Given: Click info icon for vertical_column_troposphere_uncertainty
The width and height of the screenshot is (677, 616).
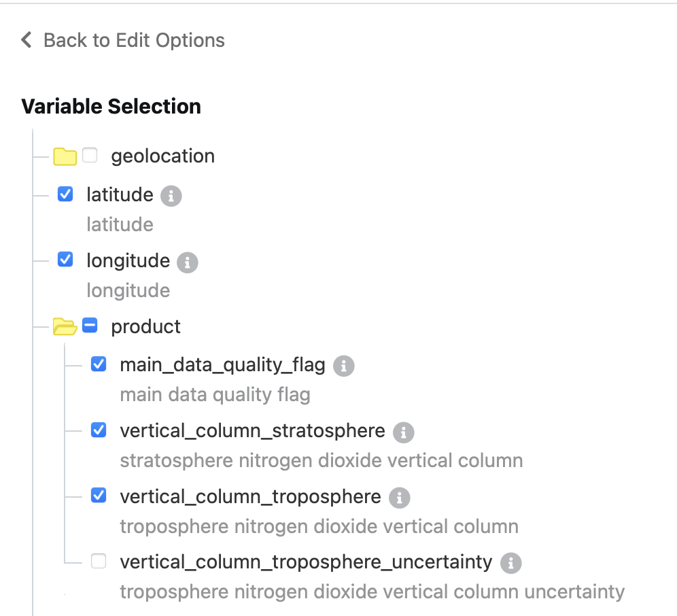Looking at the screenshot, I should click(x=510, y=563).
